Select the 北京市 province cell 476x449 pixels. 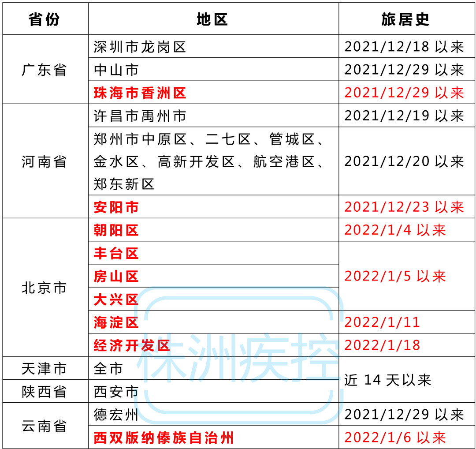(x=45, y=288)
